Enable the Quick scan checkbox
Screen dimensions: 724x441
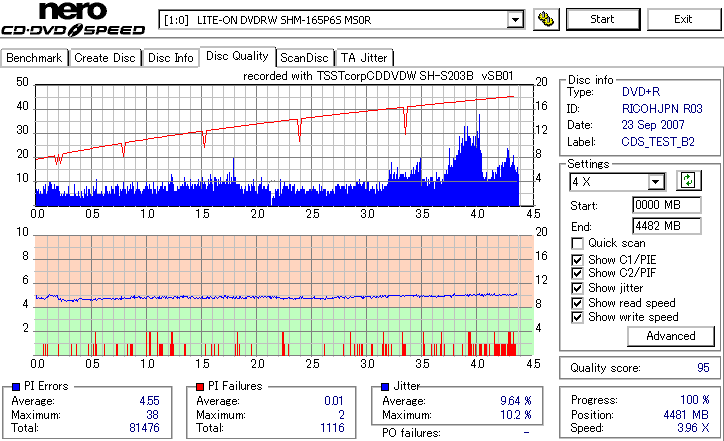click(x=577, y=243)
